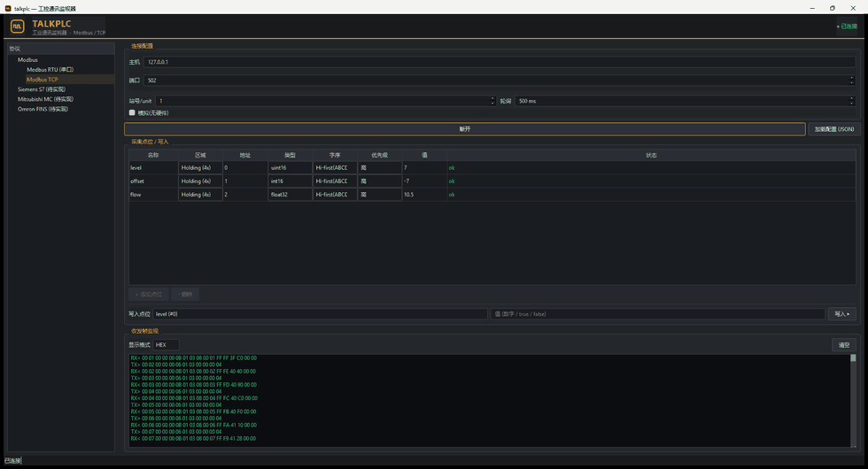Select Modbus TCP protocol
868x469 pixels.
click(43, 80)
